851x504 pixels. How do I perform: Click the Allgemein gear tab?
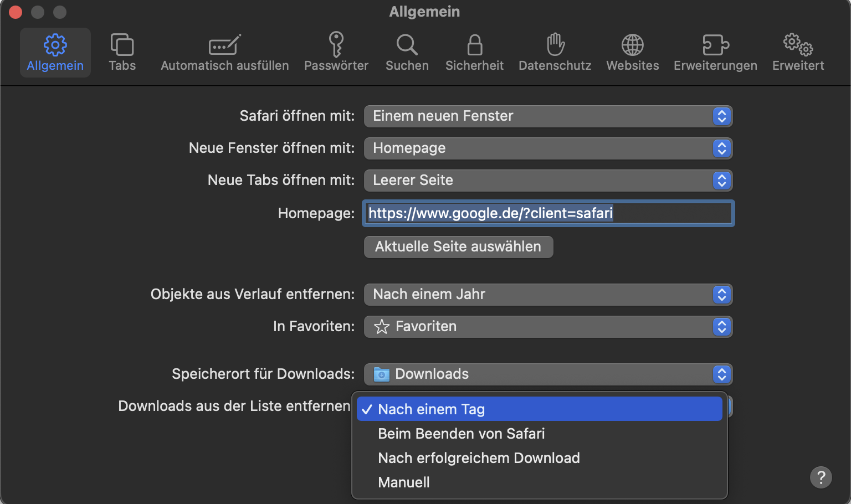[55, 53]
